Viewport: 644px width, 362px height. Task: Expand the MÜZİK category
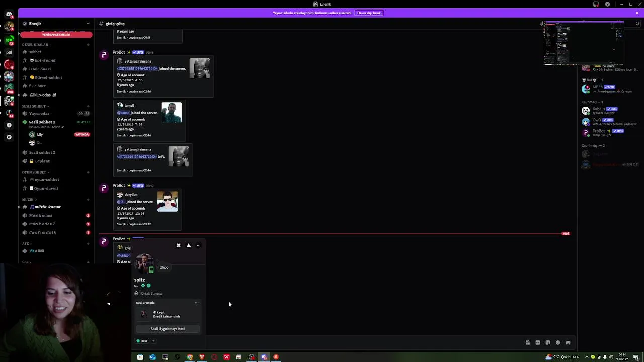coord(29,200)
